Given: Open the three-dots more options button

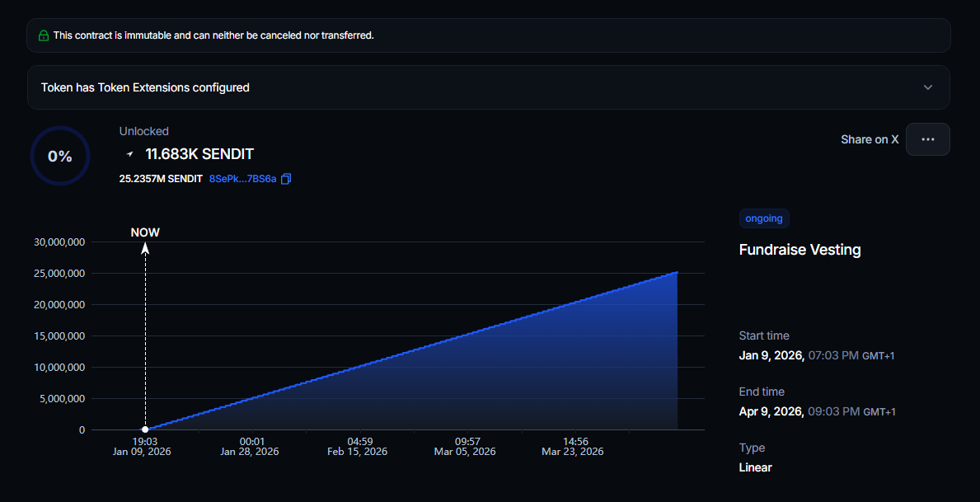Looking at the screenshot, I should (927, 138).
